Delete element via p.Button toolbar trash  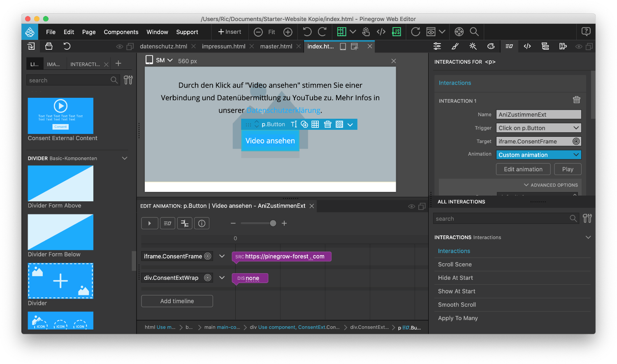(x=327, y=124)
